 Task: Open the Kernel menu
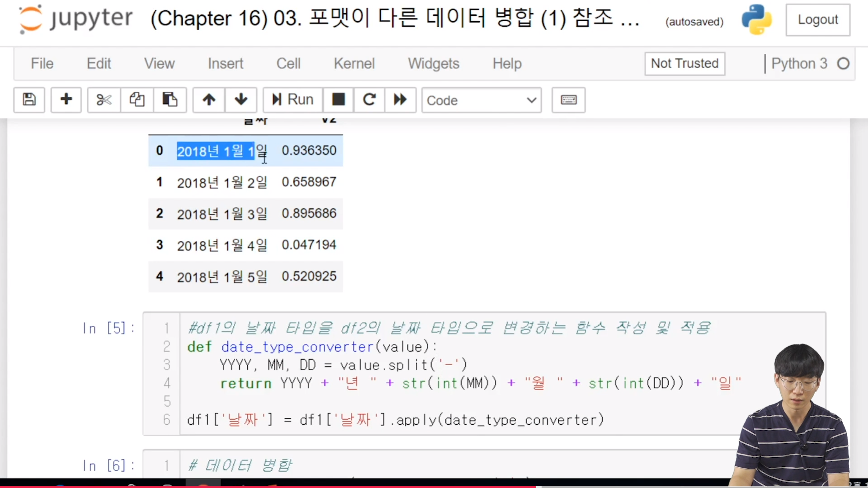(354, 64)
